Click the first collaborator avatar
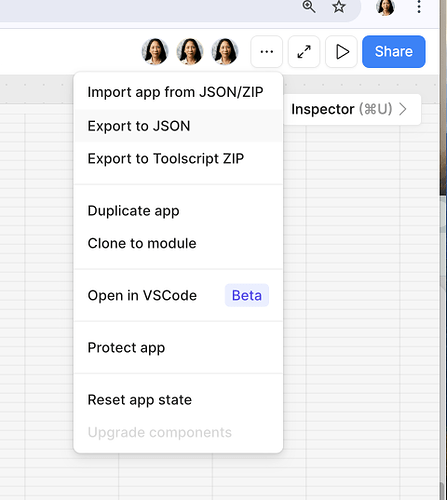 click(x=155, y=52)
